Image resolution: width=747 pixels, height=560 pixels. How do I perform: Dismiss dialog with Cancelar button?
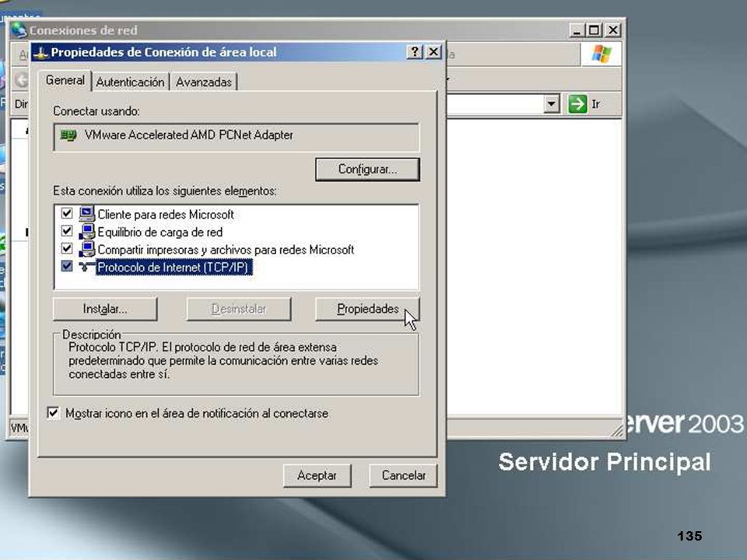[x=403, y=475]
